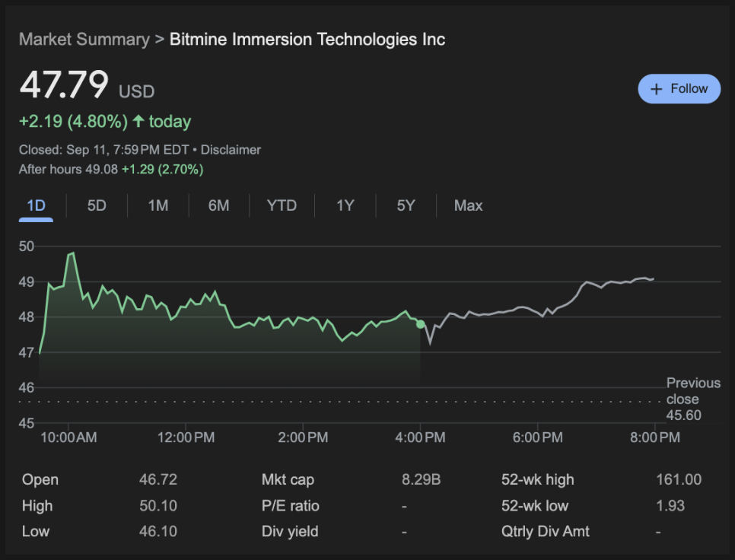This screenshot has height=560, width=735.
Task: Click the Follow button
Action: tap(679, 88)
